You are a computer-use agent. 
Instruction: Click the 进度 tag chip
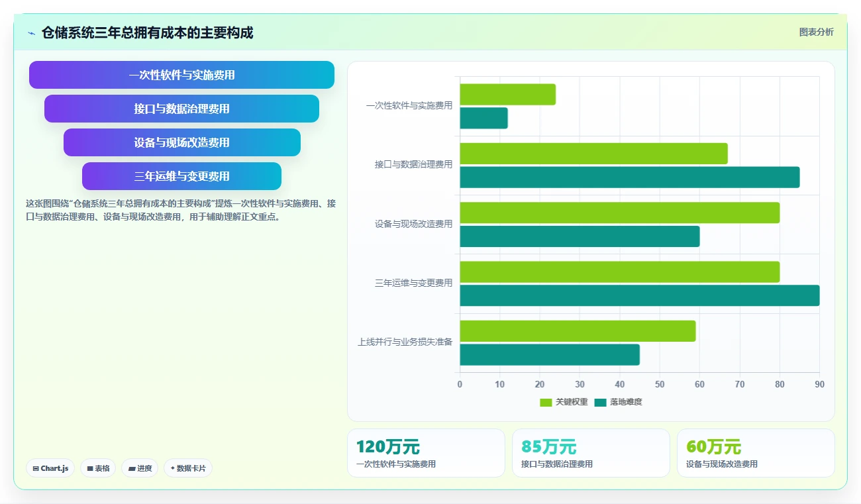click(x=140, y=468)
